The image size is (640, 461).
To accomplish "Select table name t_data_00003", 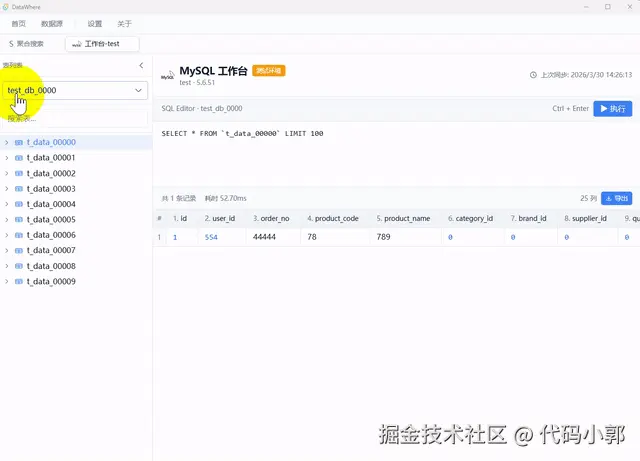I will click(x=51, y=189).
